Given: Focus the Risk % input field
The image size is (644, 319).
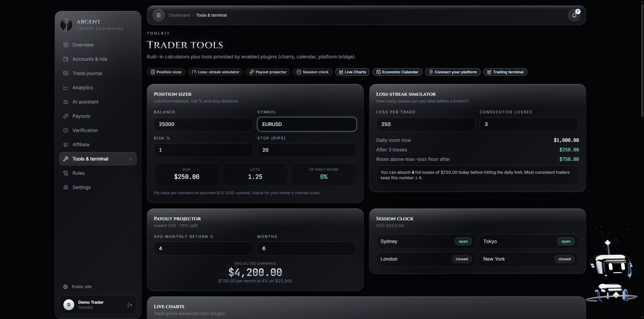Looking at the screenshot, I should coord(203,150).
